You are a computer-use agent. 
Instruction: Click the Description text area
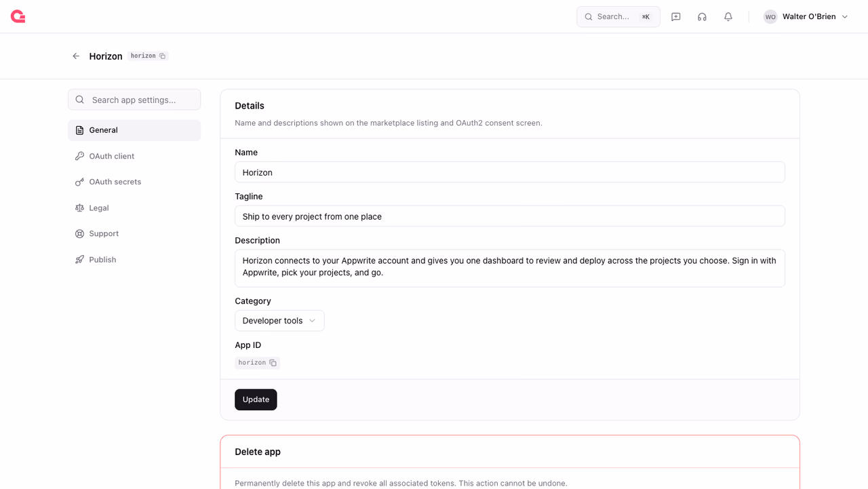(510, 269)
